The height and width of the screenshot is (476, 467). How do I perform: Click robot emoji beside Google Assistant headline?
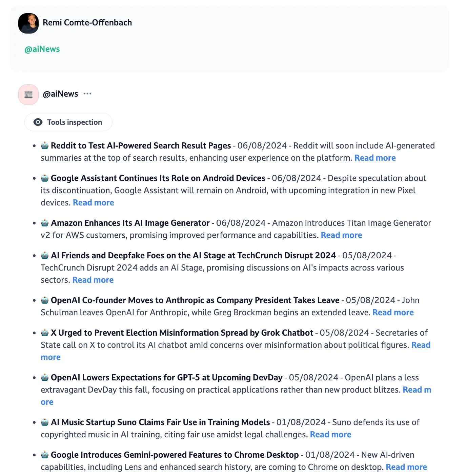point(45,178)
